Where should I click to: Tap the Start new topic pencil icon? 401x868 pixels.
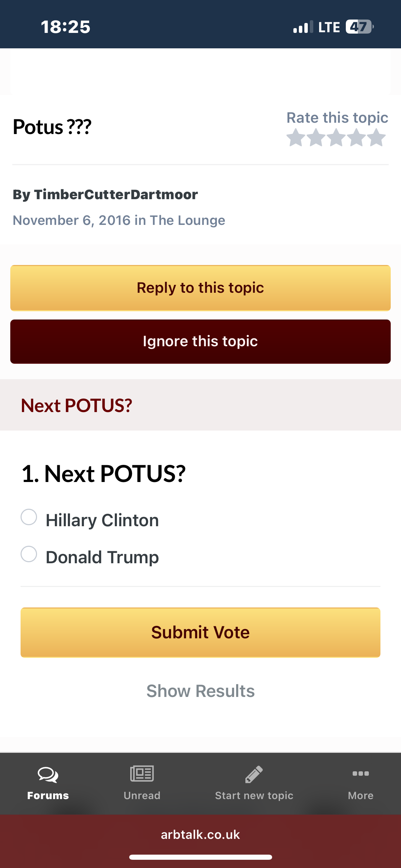(254, 774)
